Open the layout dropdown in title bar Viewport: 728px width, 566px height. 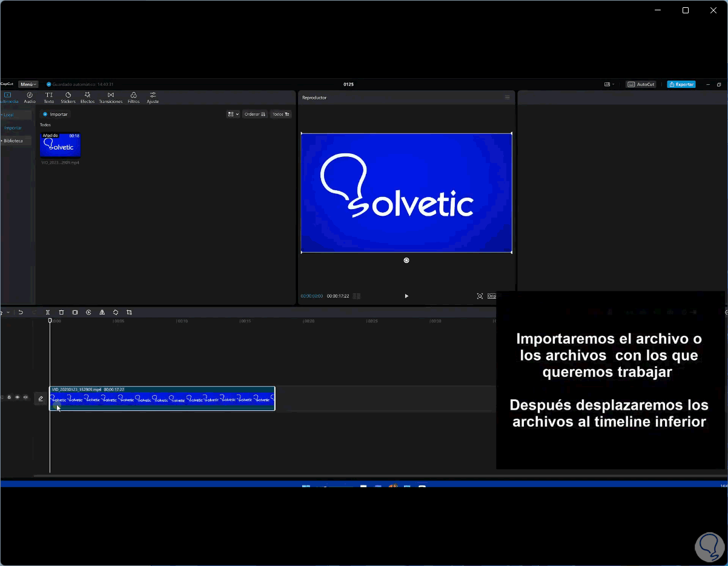click(609, 84)
